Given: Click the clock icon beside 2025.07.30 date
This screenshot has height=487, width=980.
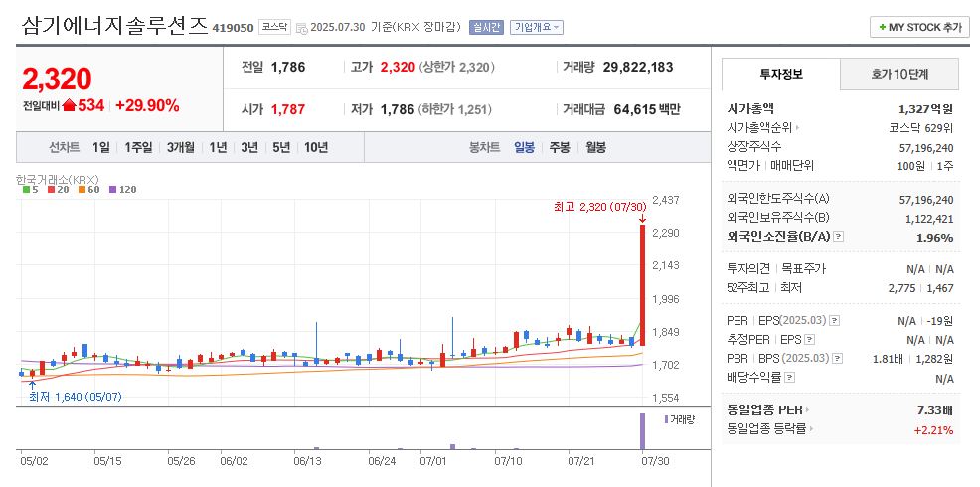Looking at the screenshot, I should pos(301,28).
